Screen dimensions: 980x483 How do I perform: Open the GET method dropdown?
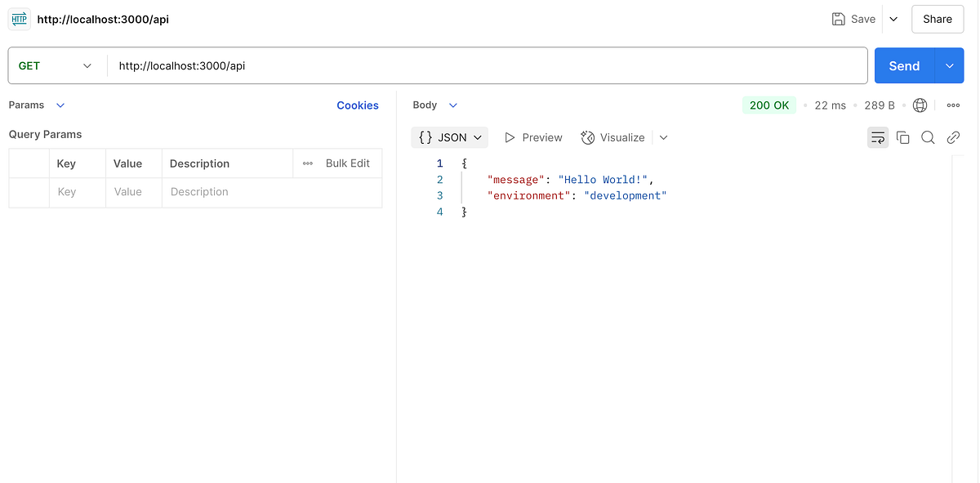pyautogui.click(x=57, y=65)
